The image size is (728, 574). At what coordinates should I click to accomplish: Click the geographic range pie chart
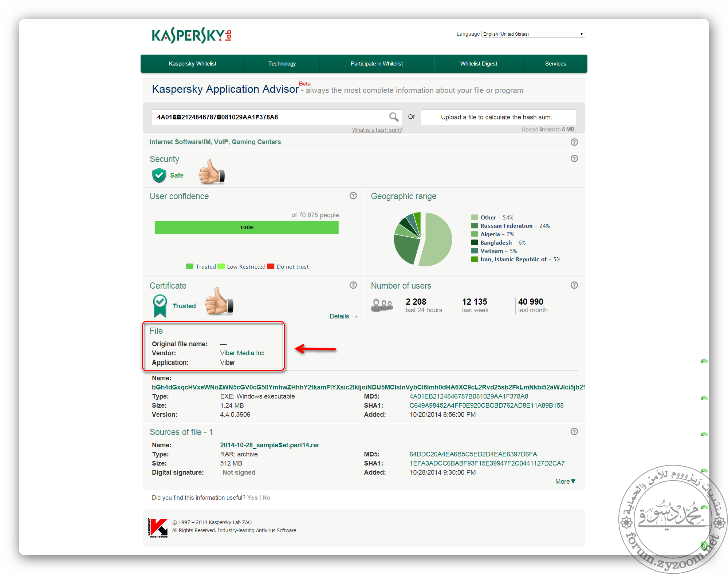coord(423,239)
